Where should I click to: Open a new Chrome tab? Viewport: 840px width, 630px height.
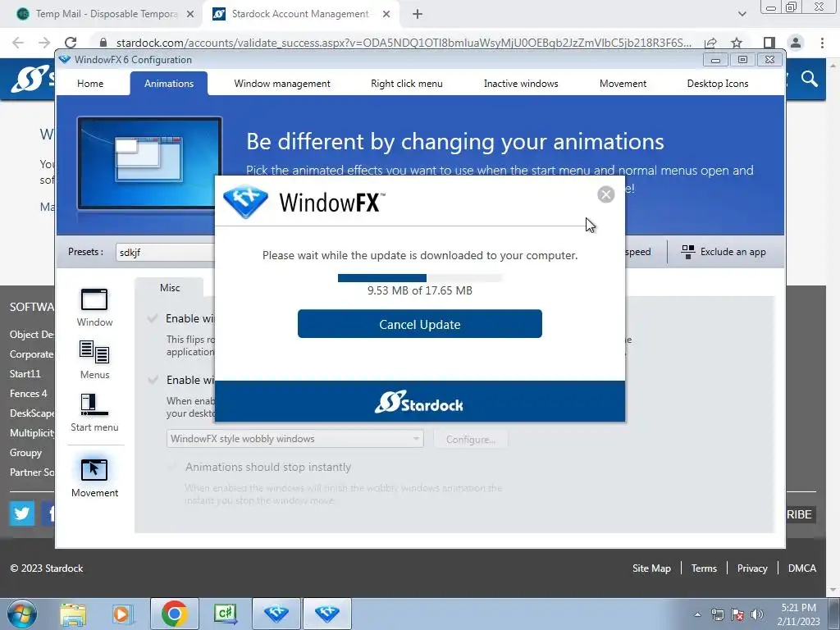point(418,14)
